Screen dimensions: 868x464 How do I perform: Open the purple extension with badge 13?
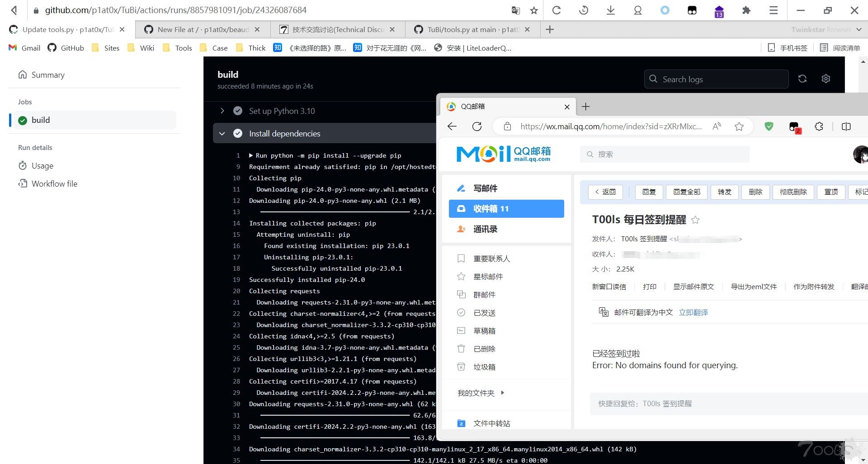[x=719, y=11]
